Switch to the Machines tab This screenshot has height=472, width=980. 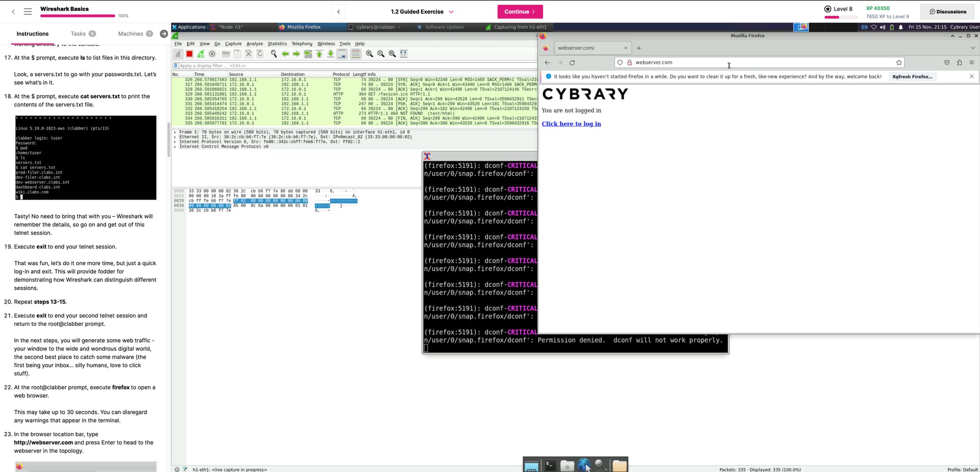point(131,34)
